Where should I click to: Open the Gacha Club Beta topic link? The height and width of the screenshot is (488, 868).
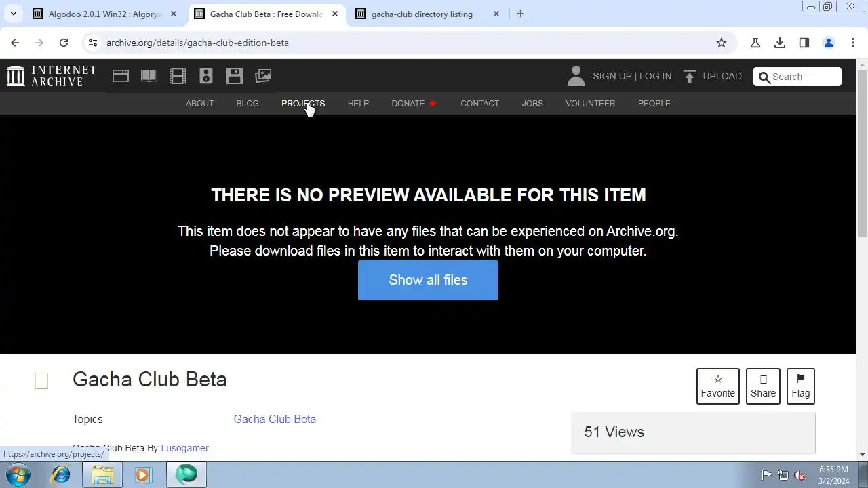point(275,419)
